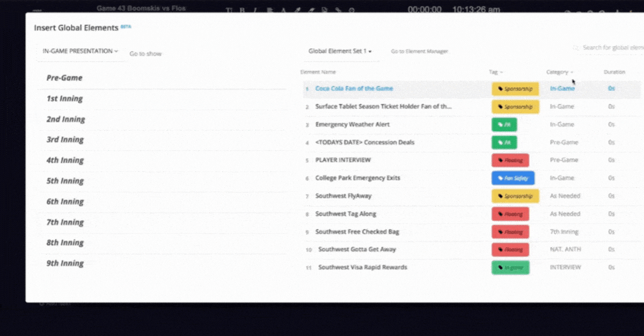Select the 9th Inning section

(x=65, y=264)
